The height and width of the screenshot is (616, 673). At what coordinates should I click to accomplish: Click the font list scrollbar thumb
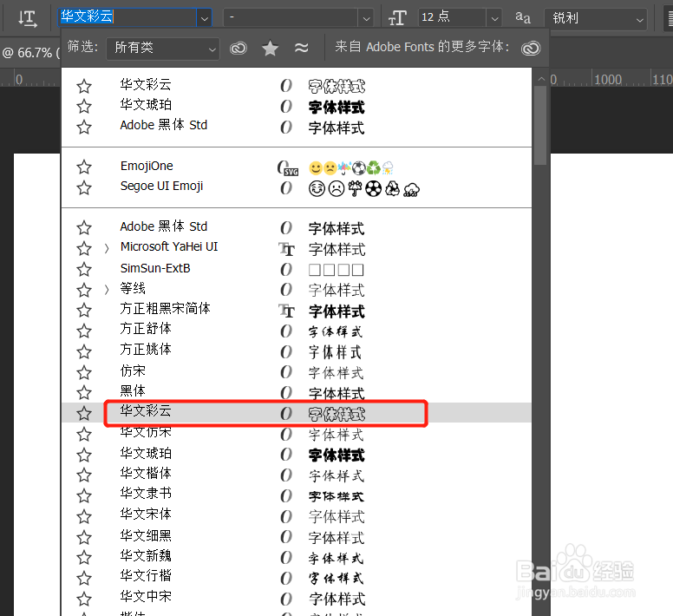pos(541,126)
